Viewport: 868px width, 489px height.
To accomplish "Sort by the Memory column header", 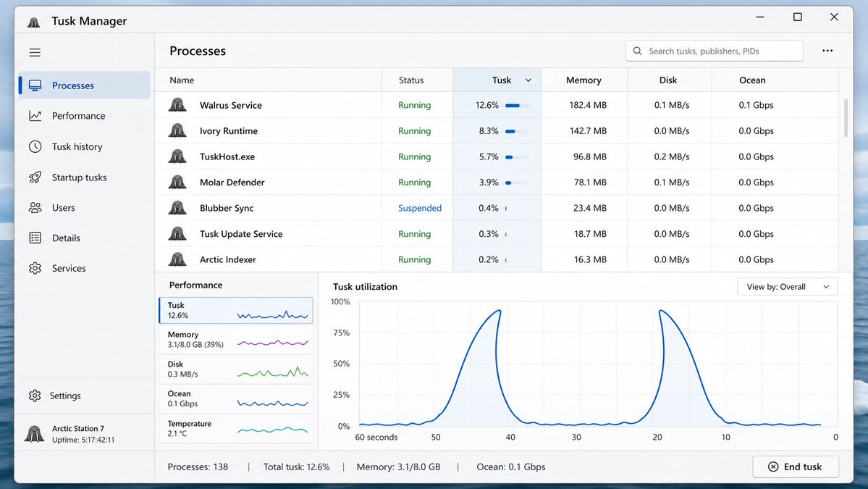I will (x=583, y=80).
